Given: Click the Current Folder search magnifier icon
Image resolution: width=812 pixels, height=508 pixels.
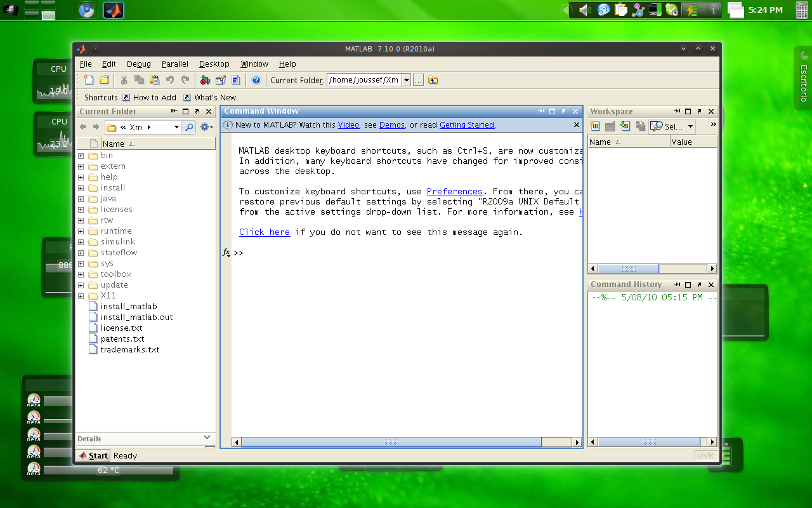Looking at the screenshot, I should 189,127.
